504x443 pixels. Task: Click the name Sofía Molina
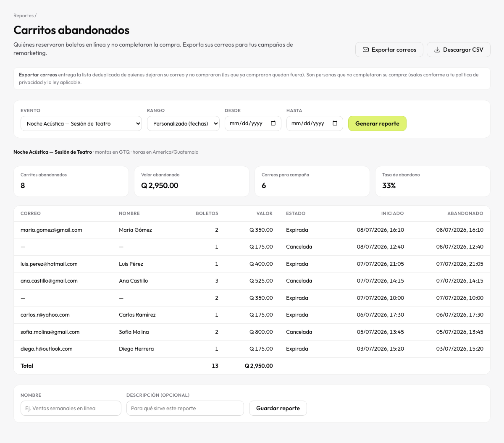tap(134, 332)
